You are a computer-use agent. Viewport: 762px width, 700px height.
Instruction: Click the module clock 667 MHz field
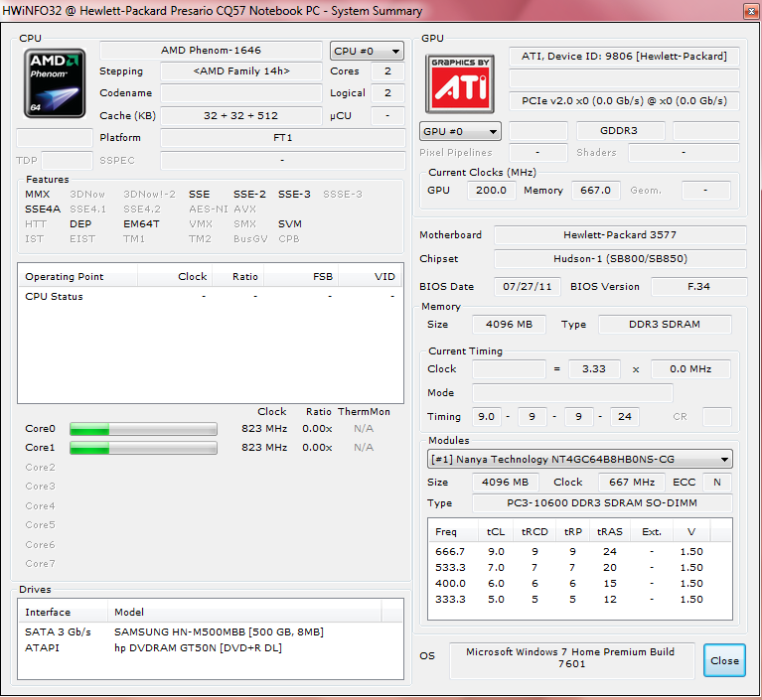(x=632, y=483)
